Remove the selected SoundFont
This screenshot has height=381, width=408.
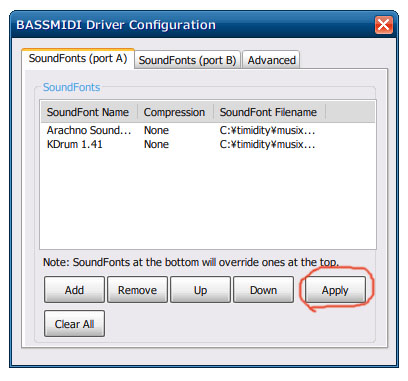coord(137,290)
